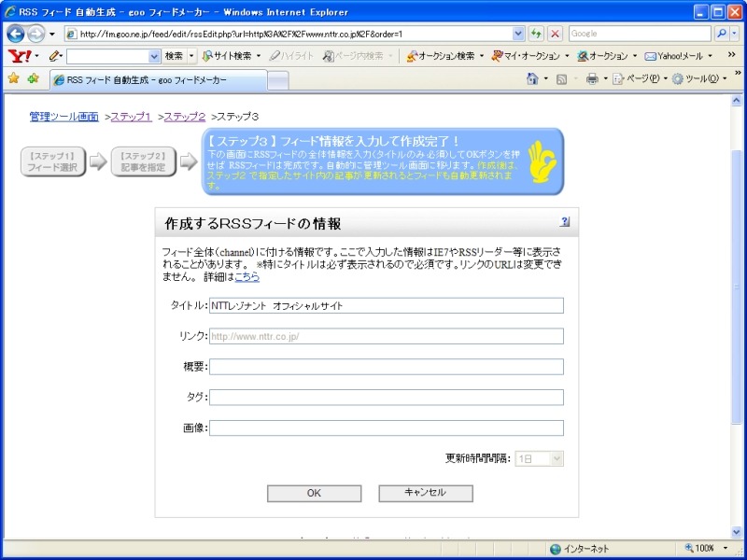Screen dimensions: 747x560
Task: Select the RSS フィード 自動生成 tab
Action: (x=158, y=80)
